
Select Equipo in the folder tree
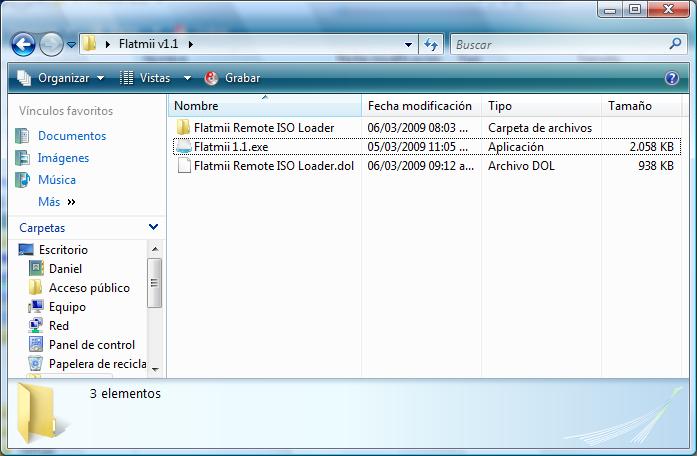pos(67,307)
